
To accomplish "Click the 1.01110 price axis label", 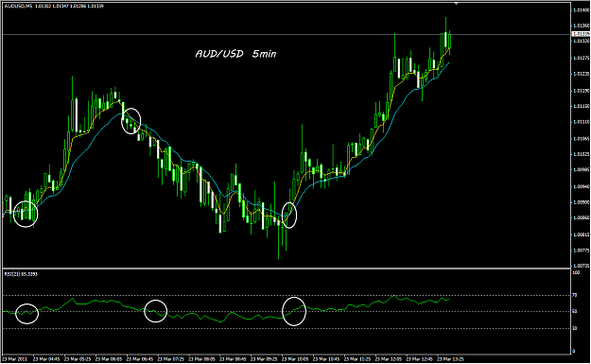I will tap(581, 122).
